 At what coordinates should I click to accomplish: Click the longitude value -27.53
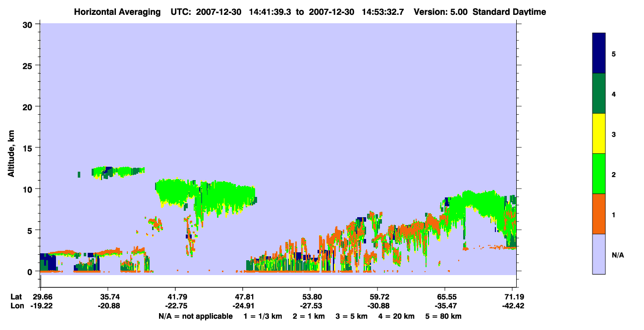[x=310, y=306]
